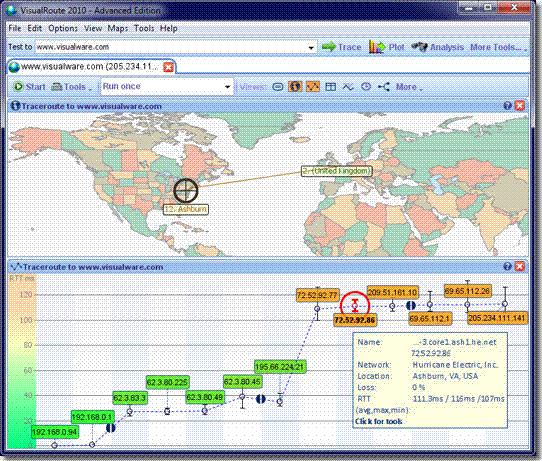Select hop label 62.3.80.49
The image size is (542, 461).
[205, 397]
